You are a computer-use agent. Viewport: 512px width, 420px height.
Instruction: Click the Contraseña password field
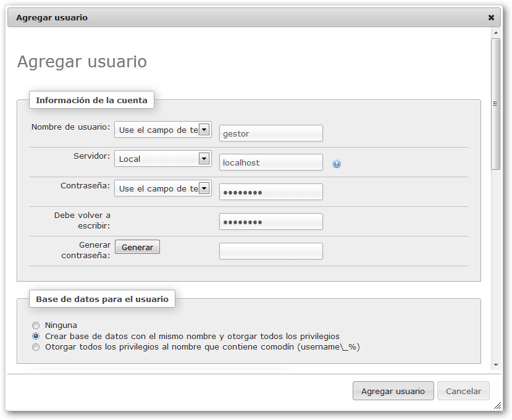coord(271,191)
